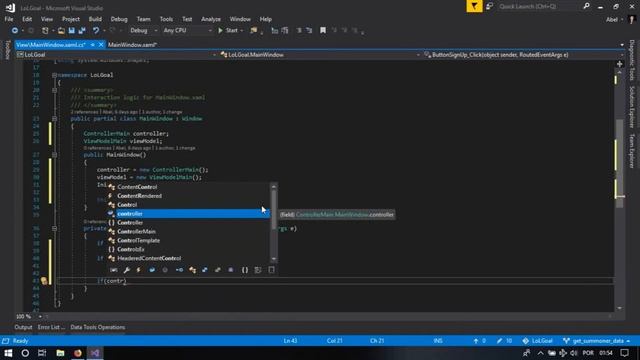Click the LoLGoal repository status item
This screenshot has width=640, height=360.
(537, 341)
